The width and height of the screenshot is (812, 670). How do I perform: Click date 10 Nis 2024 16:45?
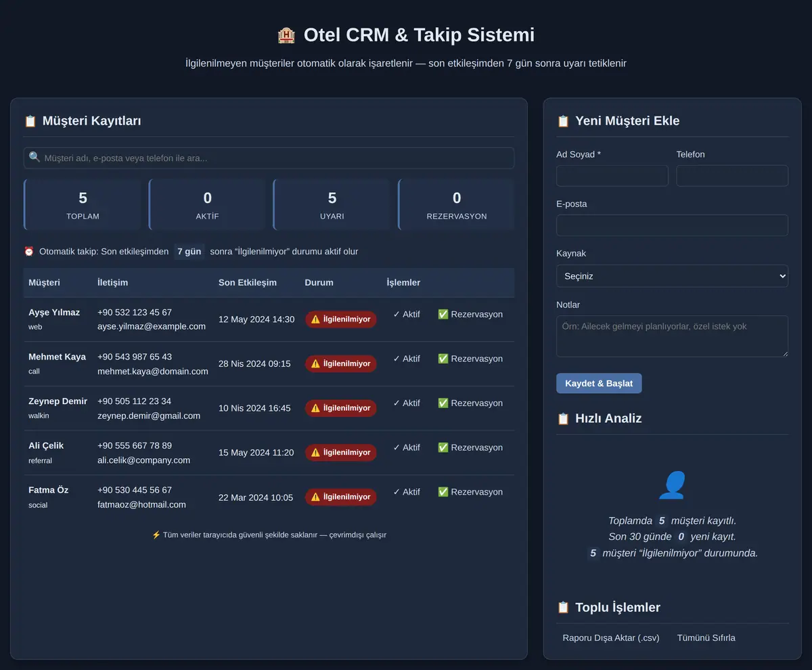point(254,408)
